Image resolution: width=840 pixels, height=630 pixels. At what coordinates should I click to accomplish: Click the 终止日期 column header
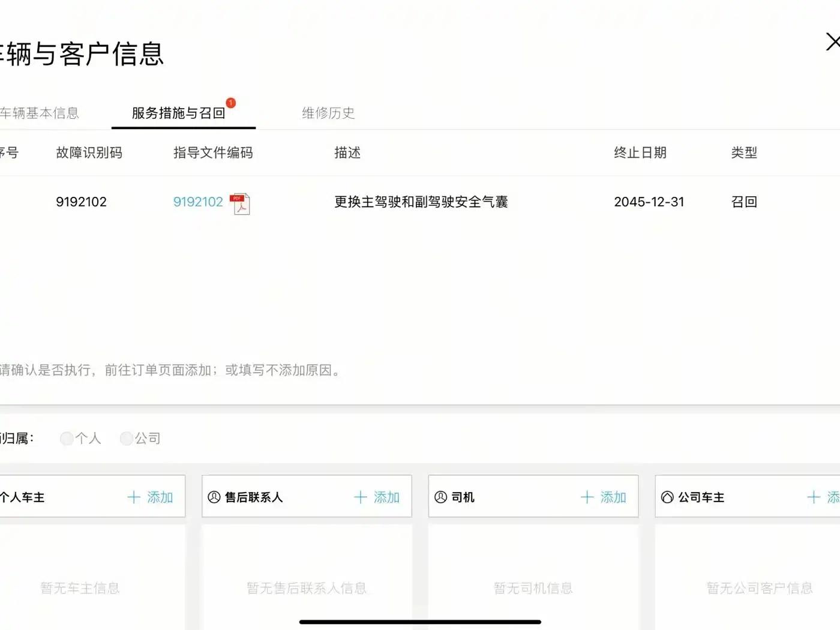point(640,153)
